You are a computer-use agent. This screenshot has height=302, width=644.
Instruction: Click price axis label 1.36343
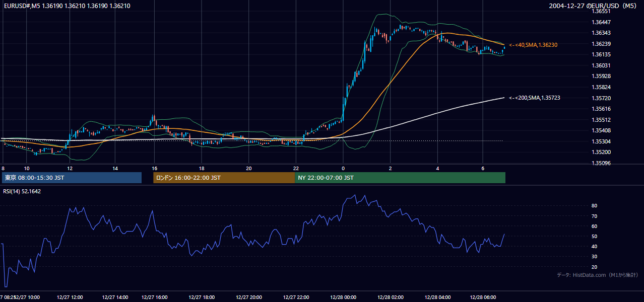coord(601,33)
